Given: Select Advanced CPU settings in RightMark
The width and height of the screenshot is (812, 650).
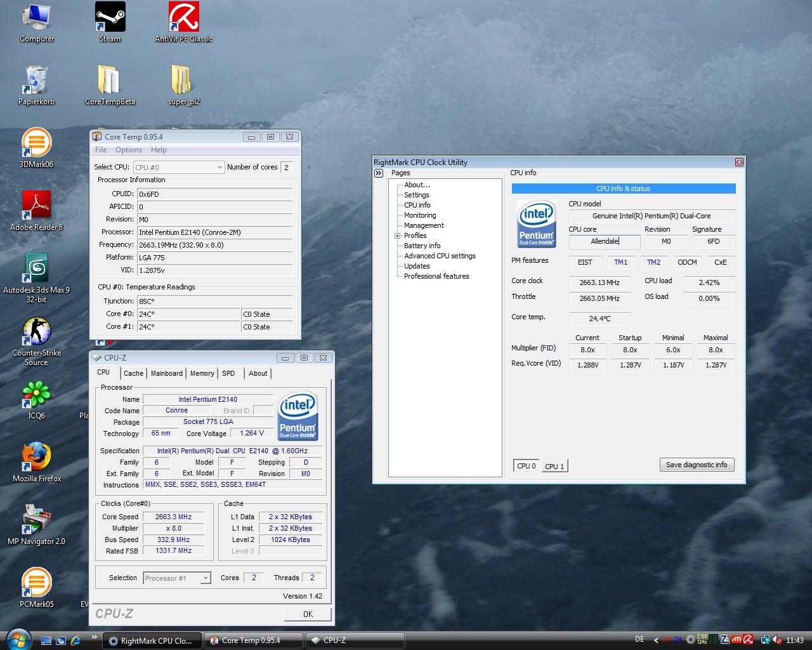Looking at the screenshot, I should click(x=440, y=256).
